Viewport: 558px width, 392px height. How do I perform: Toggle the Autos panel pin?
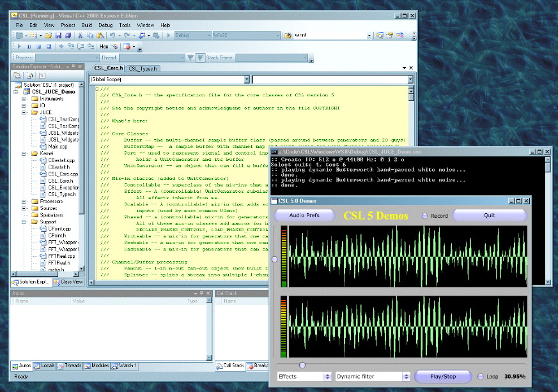[x=201, y=293]
